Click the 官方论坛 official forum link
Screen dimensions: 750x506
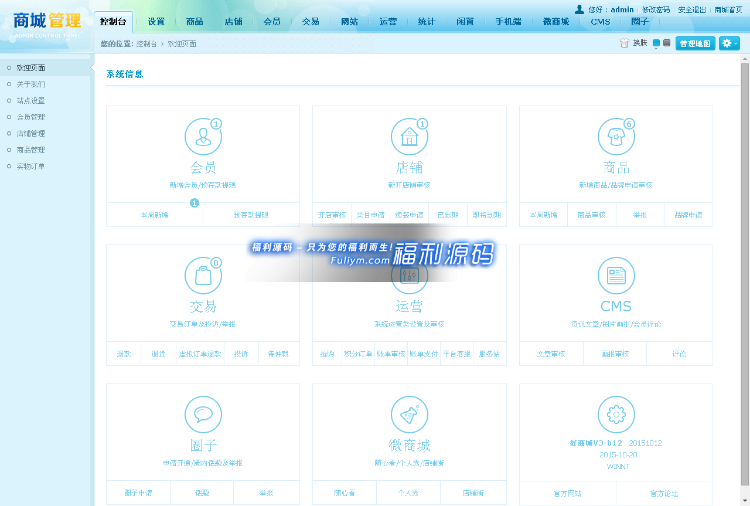coord(664,493)
